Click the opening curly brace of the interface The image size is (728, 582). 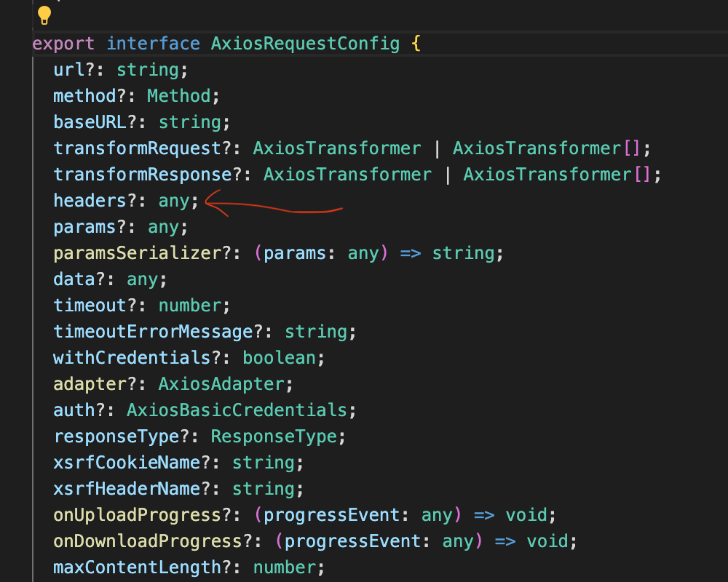(416, 44)
